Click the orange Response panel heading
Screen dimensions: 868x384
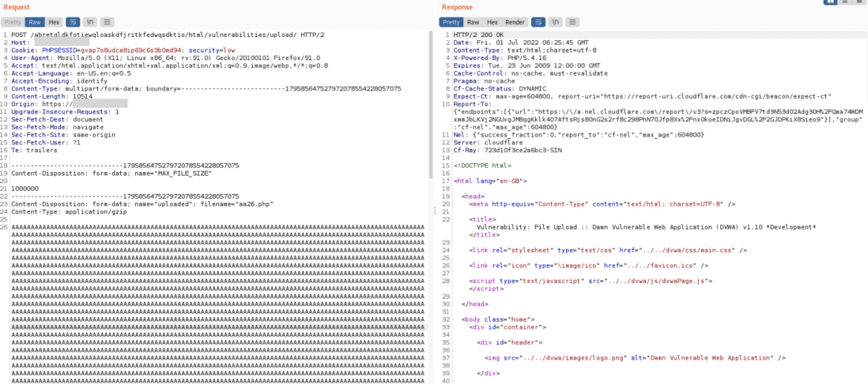click(x=457, y=7)
